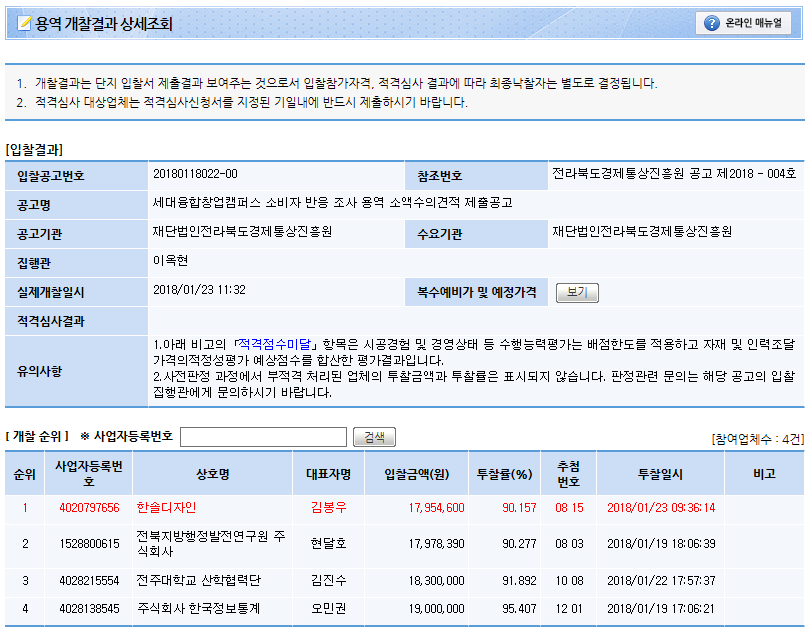812x636 pixels.
Task: Click company name 한솔디자인
Action: [x=167, y=508]
